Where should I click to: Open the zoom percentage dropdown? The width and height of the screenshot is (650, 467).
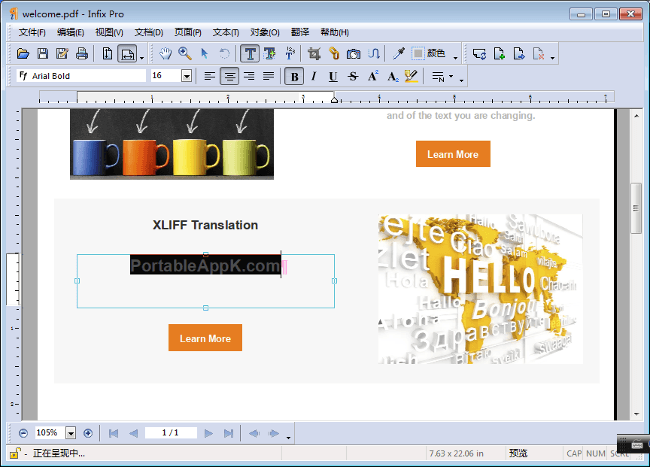[71, 433]
